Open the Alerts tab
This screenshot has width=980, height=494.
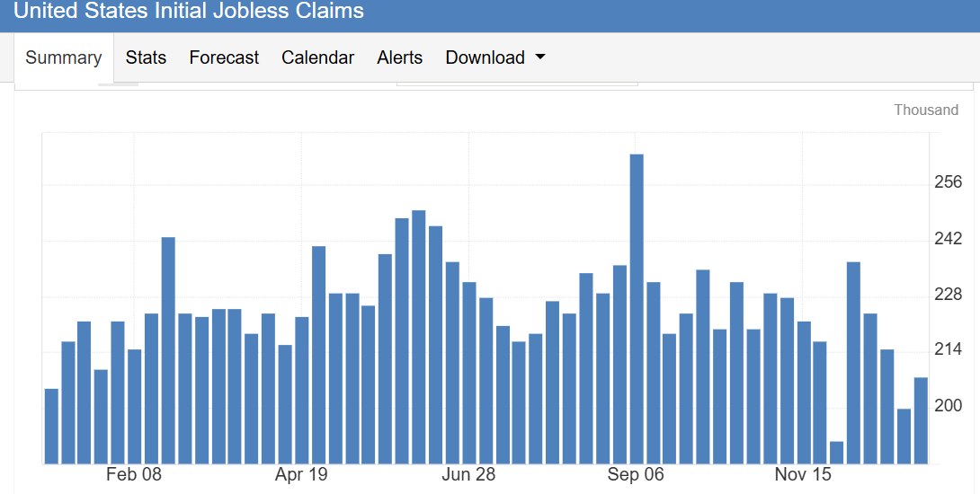tap(399, 57)
